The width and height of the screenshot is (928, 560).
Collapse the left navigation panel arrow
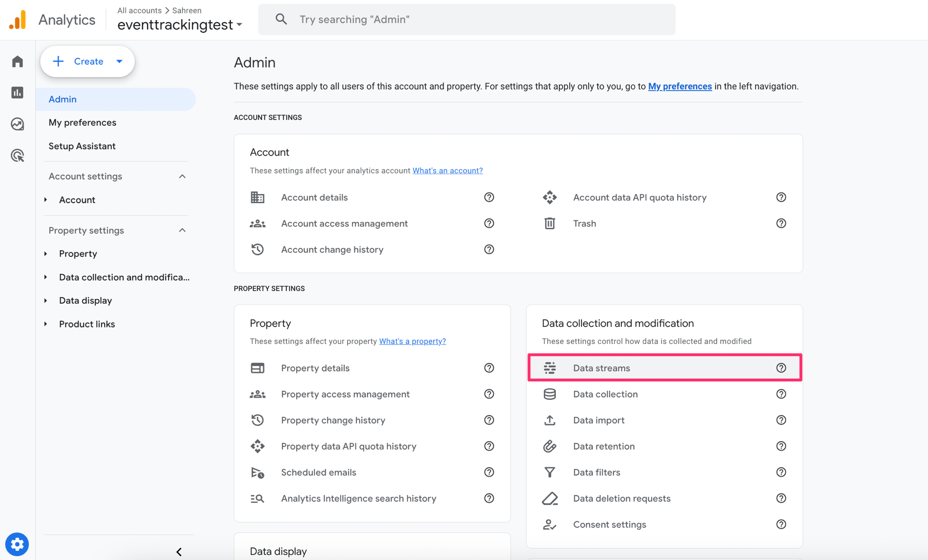point(179,551)
